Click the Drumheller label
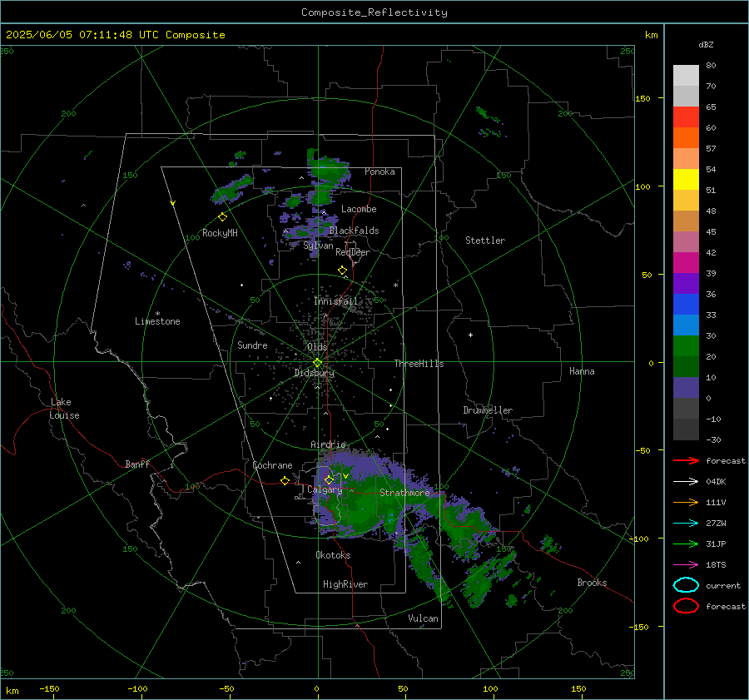Viewport: 749px width, 700px height. click(488, 410)
